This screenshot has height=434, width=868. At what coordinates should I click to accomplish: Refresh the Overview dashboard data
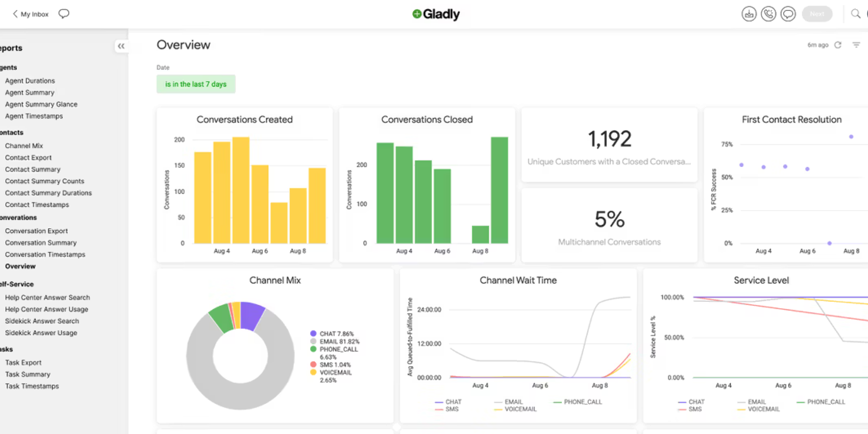coord(838,45)
